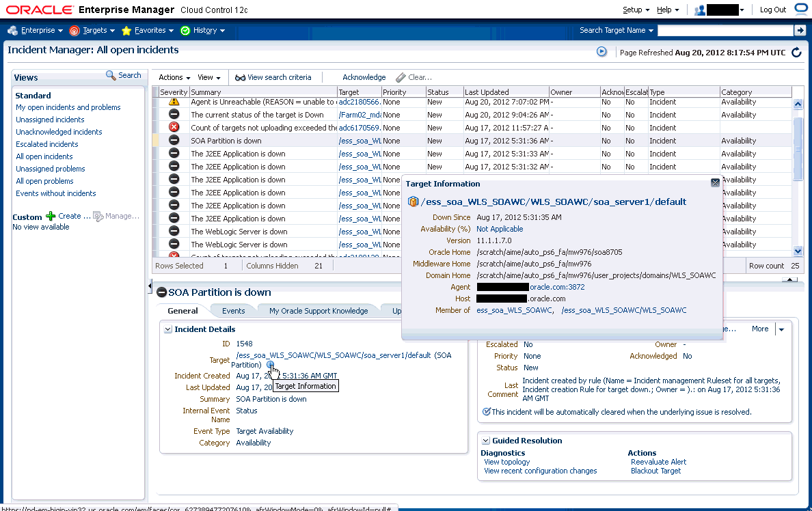Click View topology link
Image resolution: width=812 pixels, height=511 pixels.
pyautogui.click(x=507, y=462)
